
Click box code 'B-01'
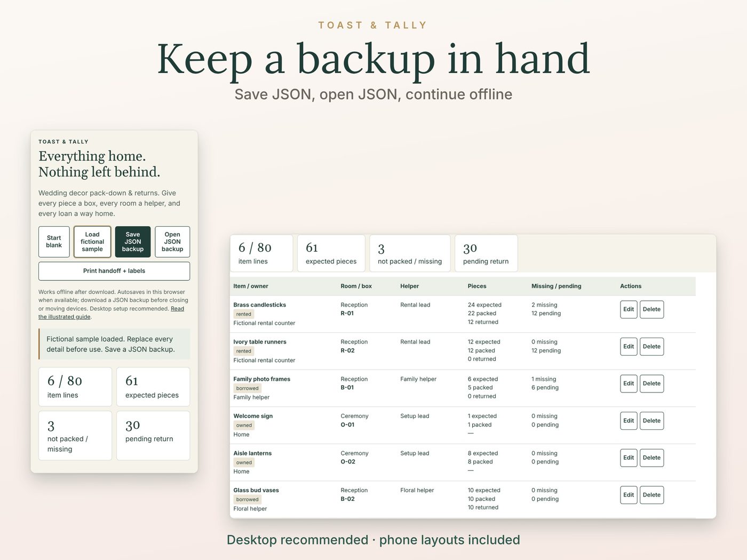(x=347, y=388)
